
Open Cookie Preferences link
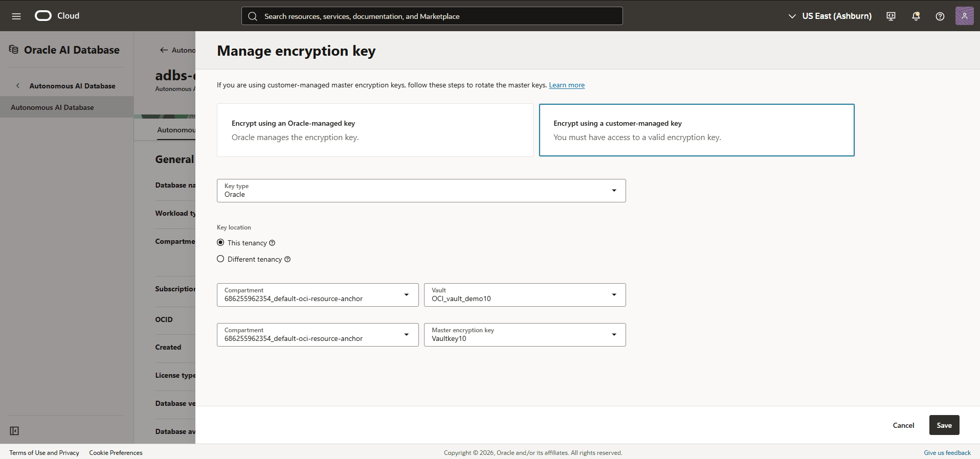[x=116, y=453]
